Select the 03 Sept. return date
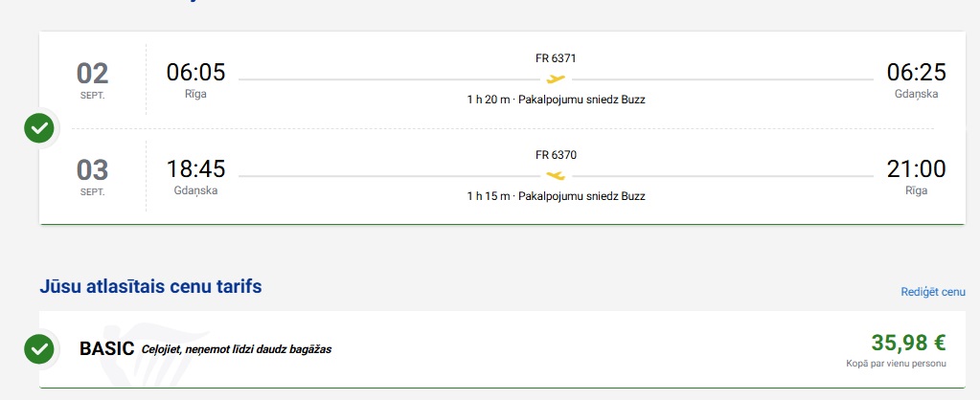980x400 pixels. (x=93, y=175)
